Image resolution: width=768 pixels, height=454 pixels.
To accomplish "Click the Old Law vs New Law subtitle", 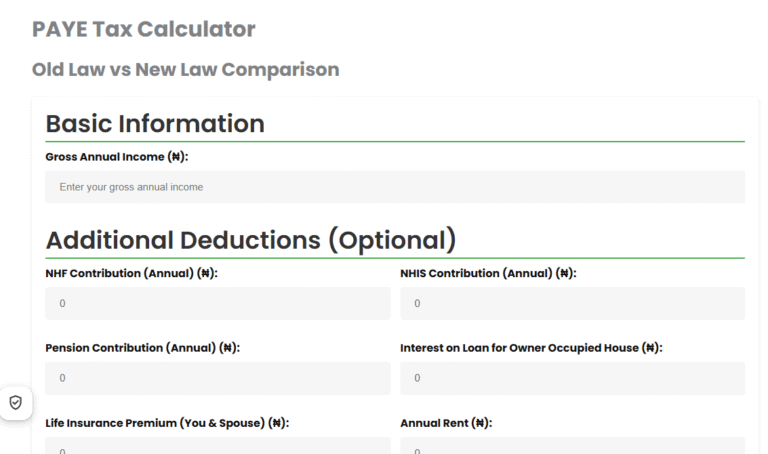I will 186,70.
